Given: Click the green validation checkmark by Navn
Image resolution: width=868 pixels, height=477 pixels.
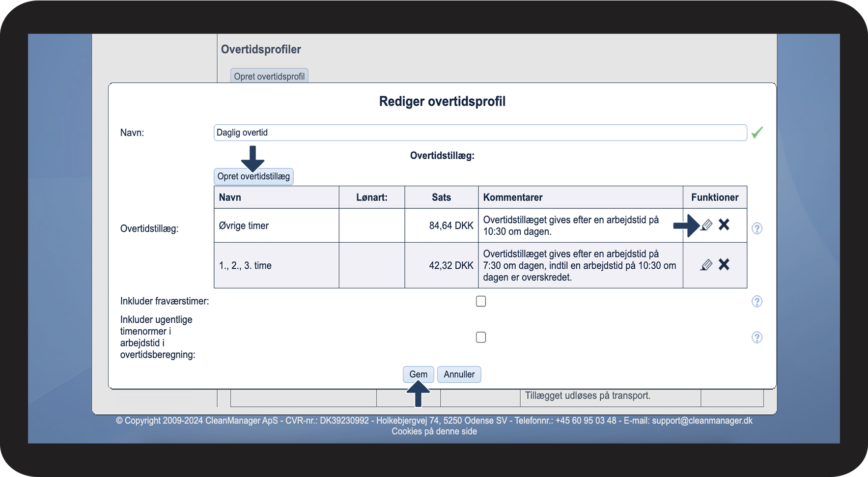Looking at the screenshot, I should [756, 133].
